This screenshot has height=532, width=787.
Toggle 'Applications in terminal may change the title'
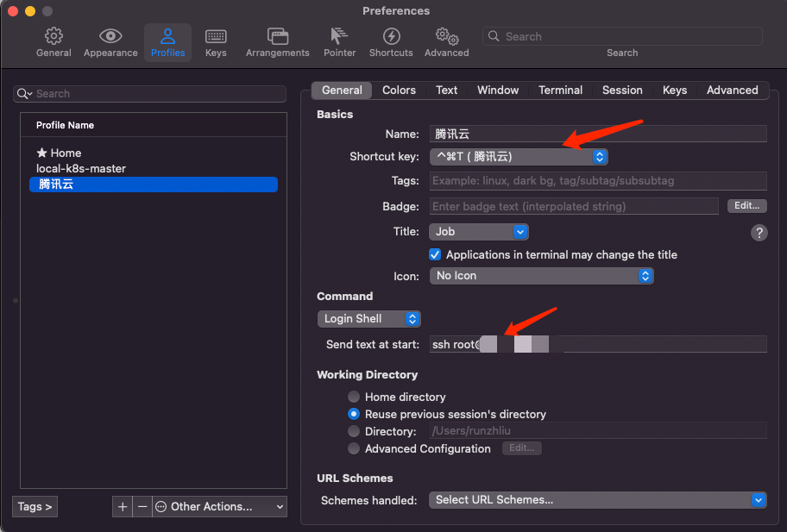click(435, 255)
